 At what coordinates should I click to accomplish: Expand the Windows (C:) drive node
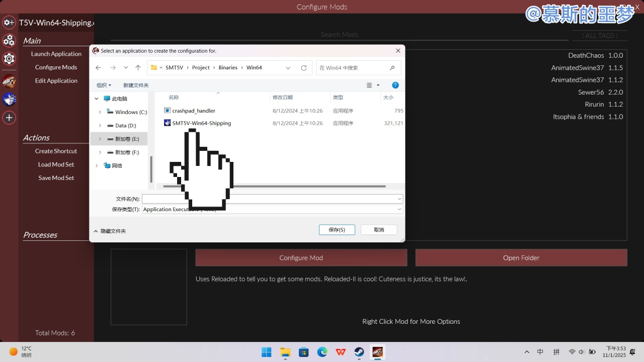pyautogui.click(x=100, y=112)
